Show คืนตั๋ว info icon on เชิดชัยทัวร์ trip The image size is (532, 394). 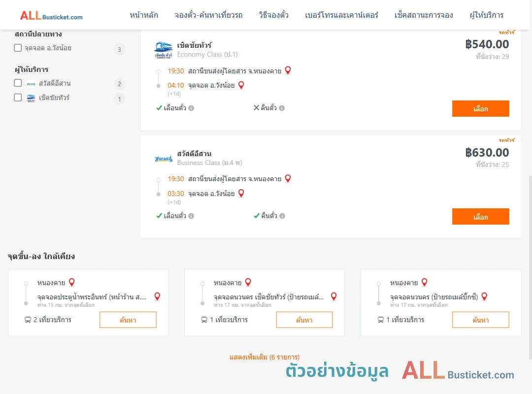click(282, 108)
